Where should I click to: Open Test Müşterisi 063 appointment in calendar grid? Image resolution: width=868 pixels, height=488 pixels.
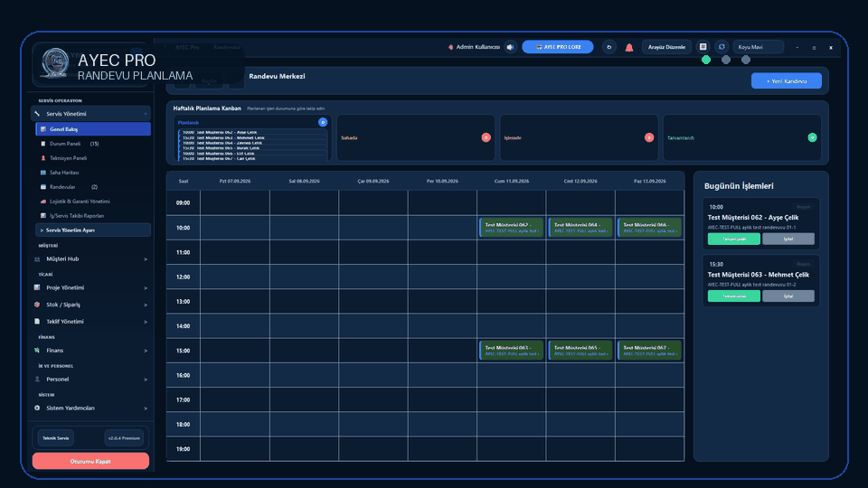tap(512, 351)
